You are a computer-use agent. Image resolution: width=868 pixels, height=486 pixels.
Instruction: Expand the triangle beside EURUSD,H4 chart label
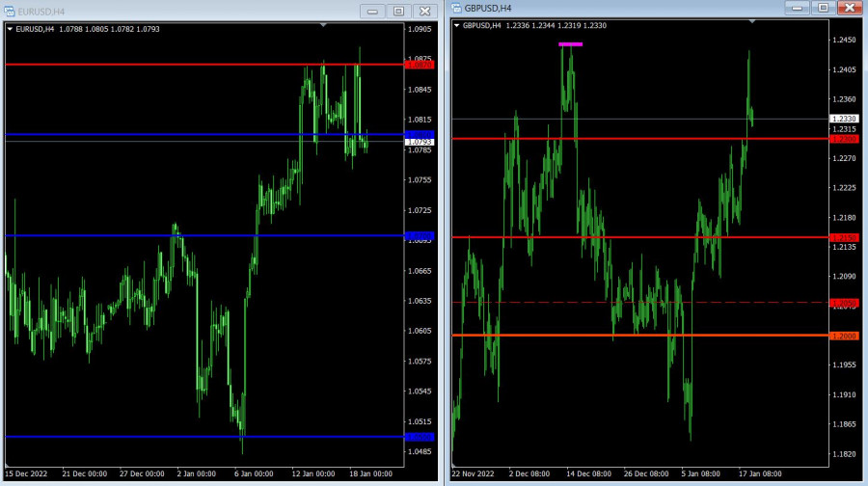pos(10,29)
